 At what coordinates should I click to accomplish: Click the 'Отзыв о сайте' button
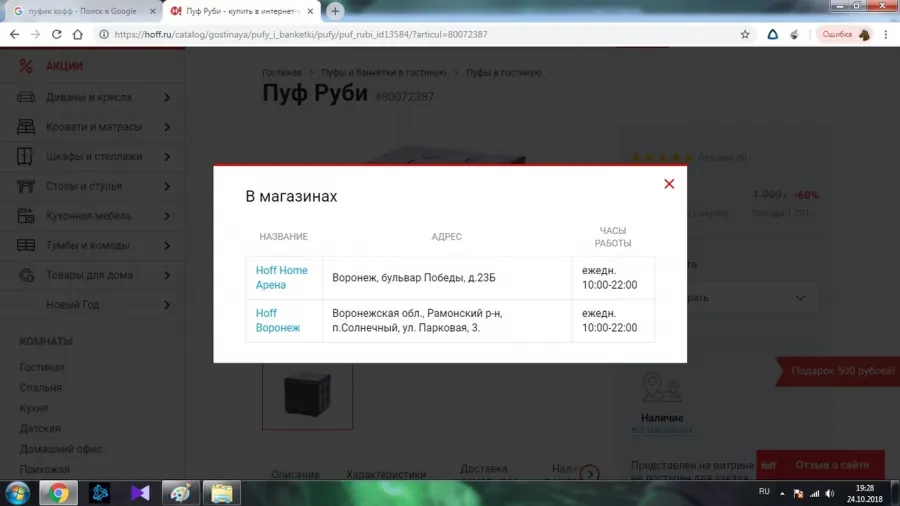(820, 465)
